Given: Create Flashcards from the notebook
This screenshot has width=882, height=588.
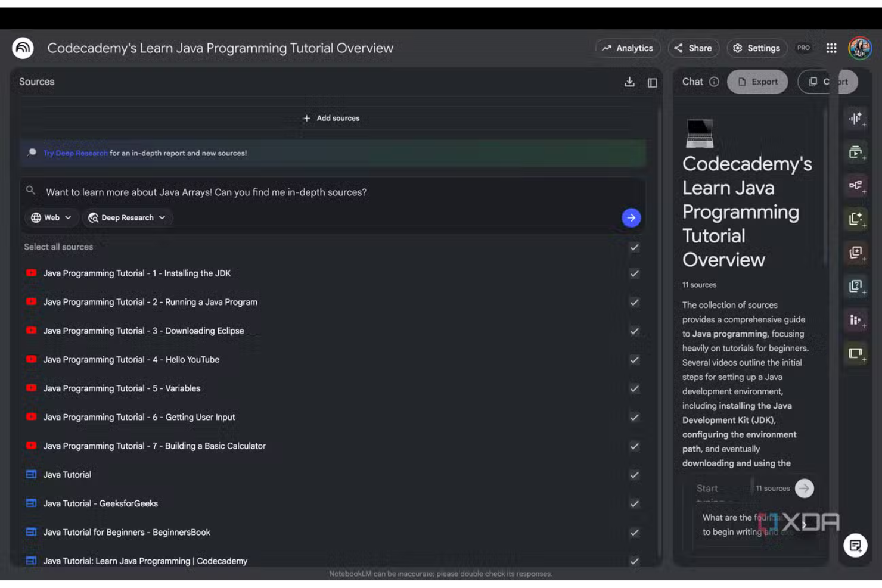Looking at the screenshot, I should pyautogui.click(x=856, y=253).
